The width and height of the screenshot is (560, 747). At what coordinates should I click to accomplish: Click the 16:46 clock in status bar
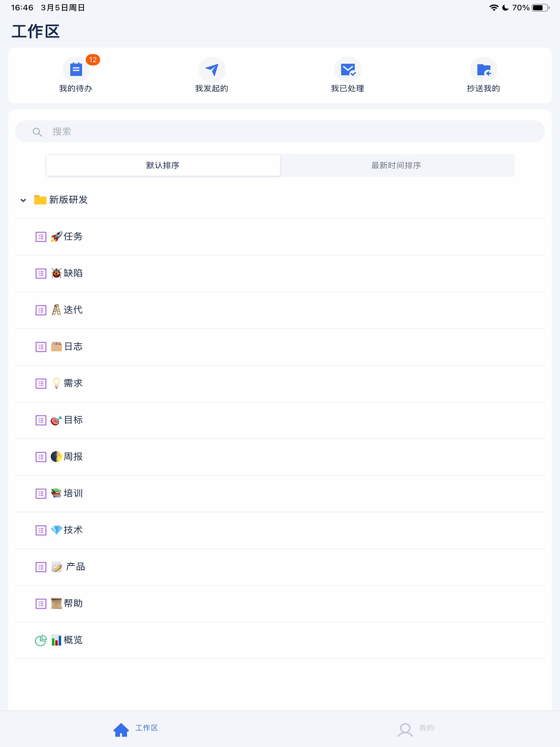pos(22,7)
